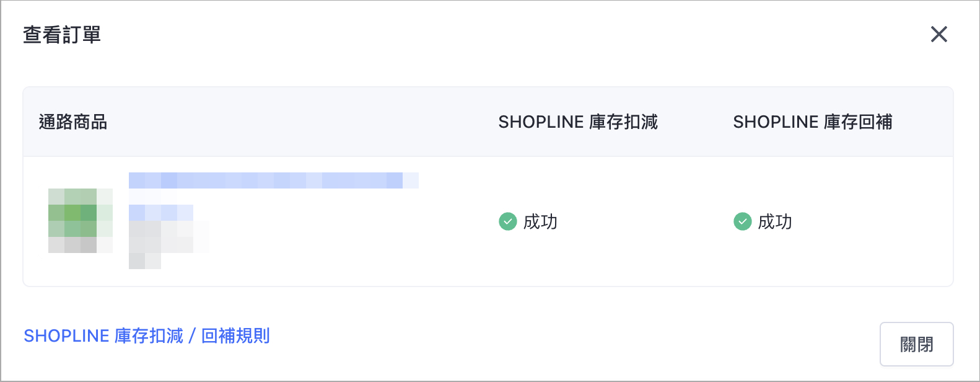
Task: Close the 查看訂單 dialog with the X icon
Action: tap(939, 34)
